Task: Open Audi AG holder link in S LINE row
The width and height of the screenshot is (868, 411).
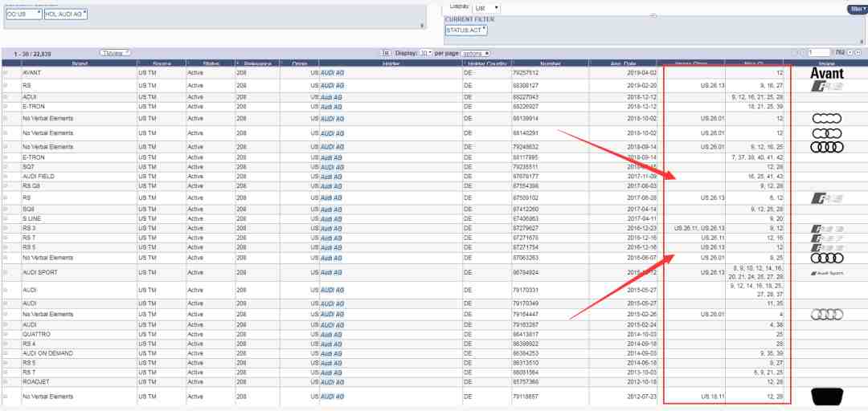Action: (331, 218)
